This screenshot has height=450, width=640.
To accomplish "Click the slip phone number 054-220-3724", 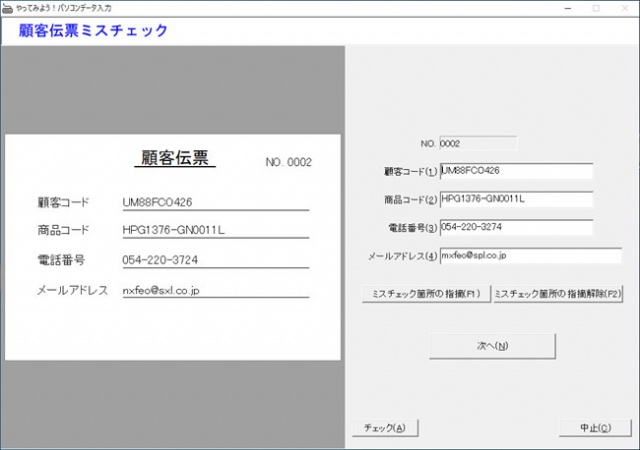I will (160, 260).
